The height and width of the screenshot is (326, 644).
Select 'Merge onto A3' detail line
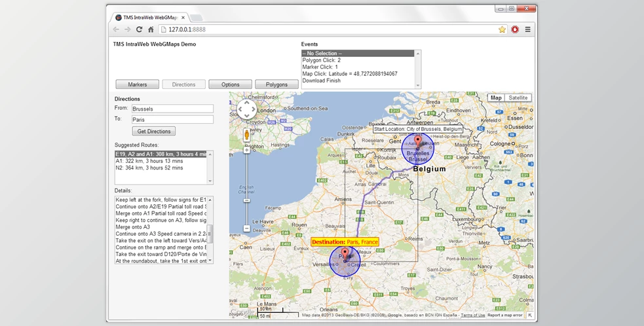(x=161, y=226)
